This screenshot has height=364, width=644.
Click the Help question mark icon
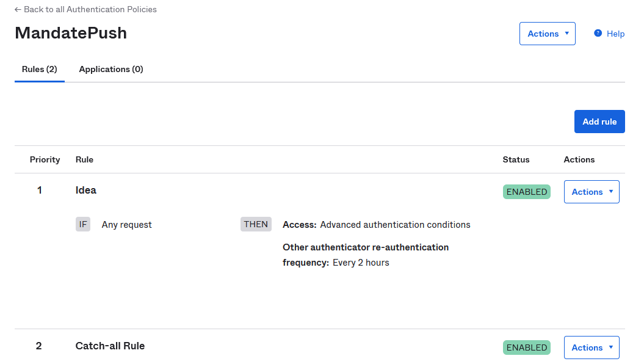click(x=598, y=34)
